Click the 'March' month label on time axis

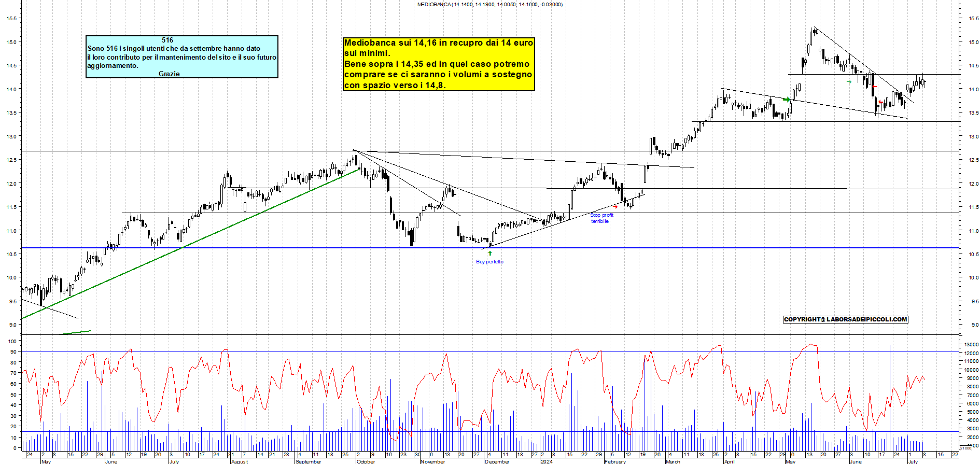pyautogui.click(x=673, y=461)
